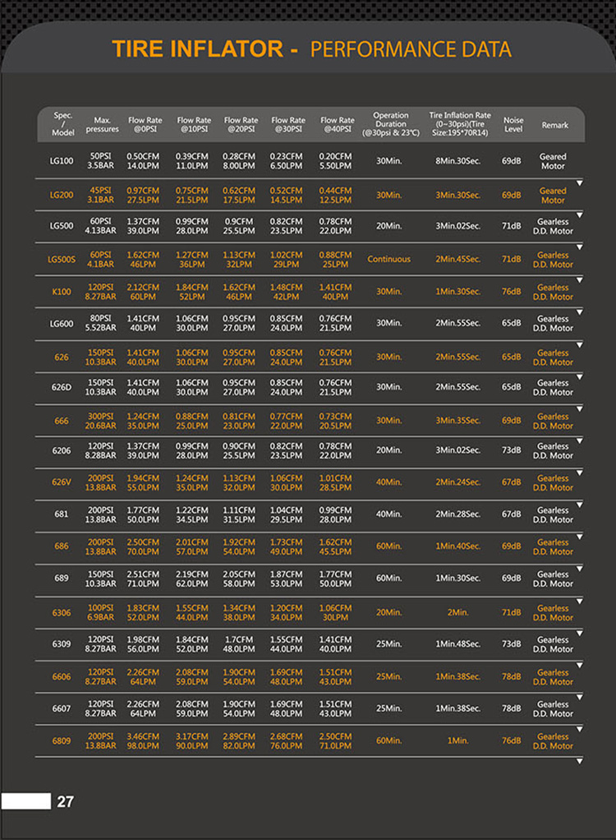This screenshot has width=616, height=840.
Task: Expand the triangle arrow in the LG500S row
Action: (579, 247)
